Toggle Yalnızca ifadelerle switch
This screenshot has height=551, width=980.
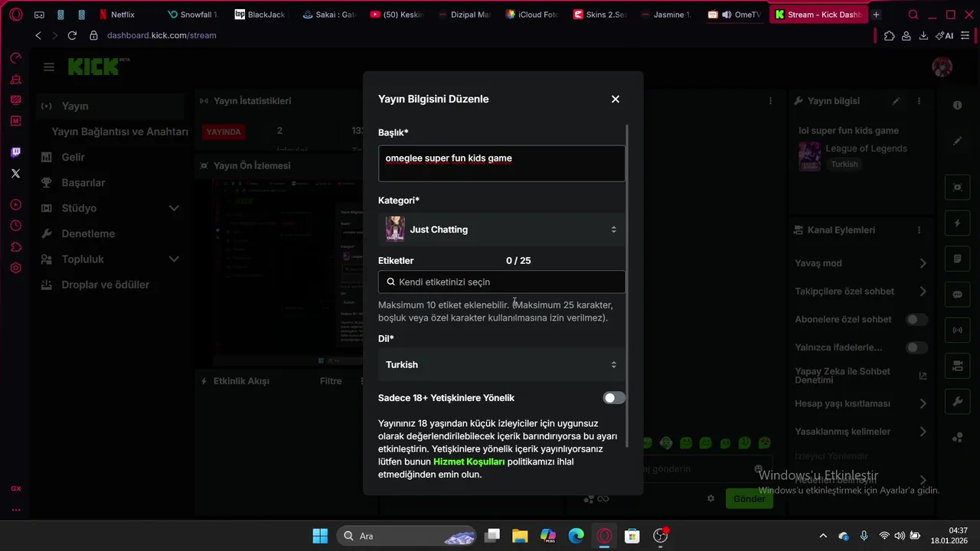pos(916,347)
